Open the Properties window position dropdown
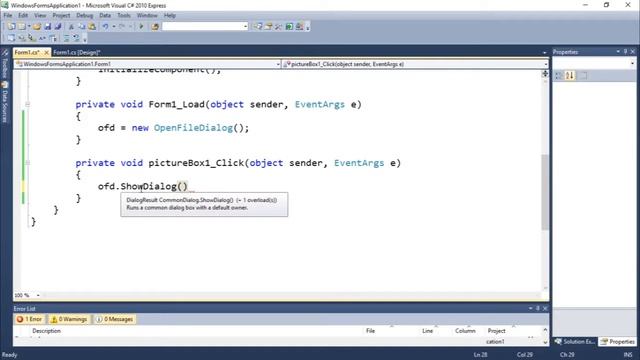The image size is (640, 360). coord(618,52)
